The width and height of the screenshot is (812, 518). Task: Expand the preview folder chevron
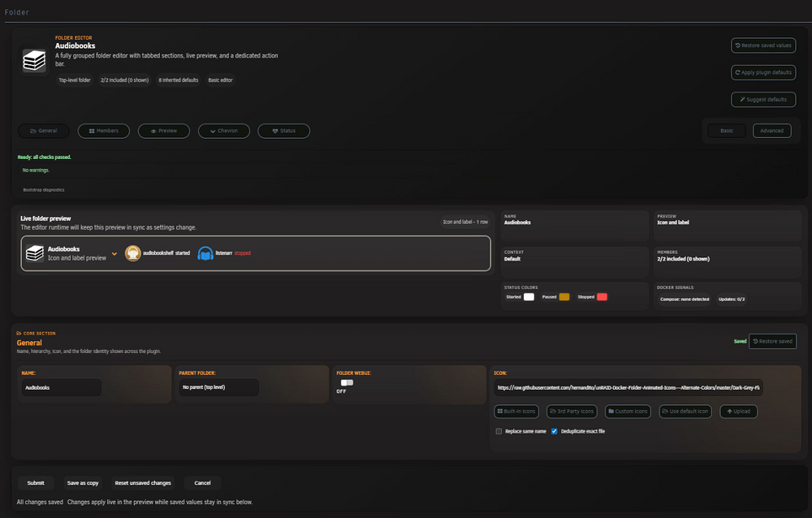(x=114, y=254)
